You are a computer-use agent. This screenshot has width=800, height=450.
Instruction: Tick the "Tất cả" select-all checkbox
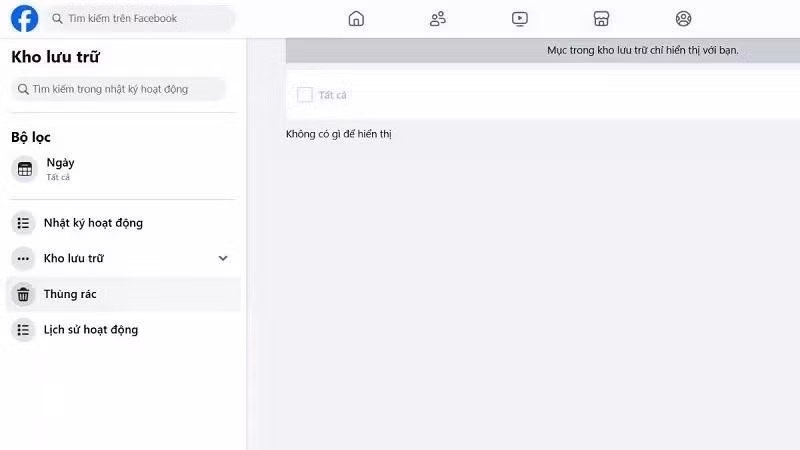click(305, 95)
